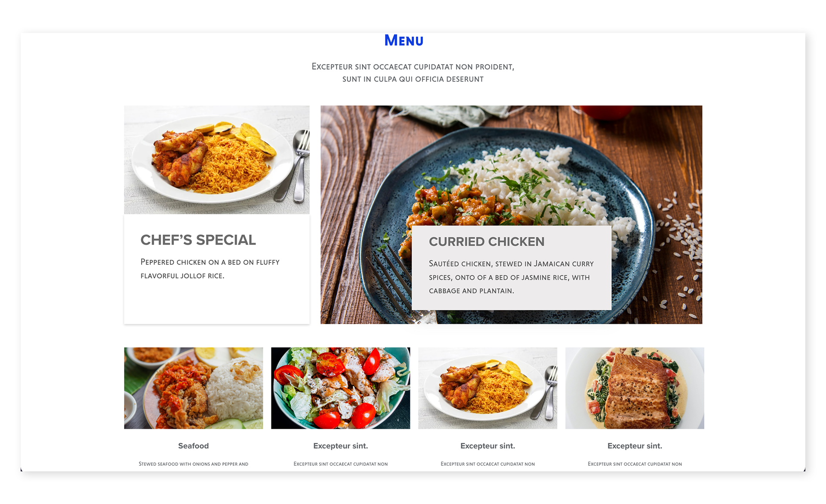The width and height of the screenshot is (826, 504).
Task: Open the Chef's Special jollof rice photo
Action: tap(217, 160)
